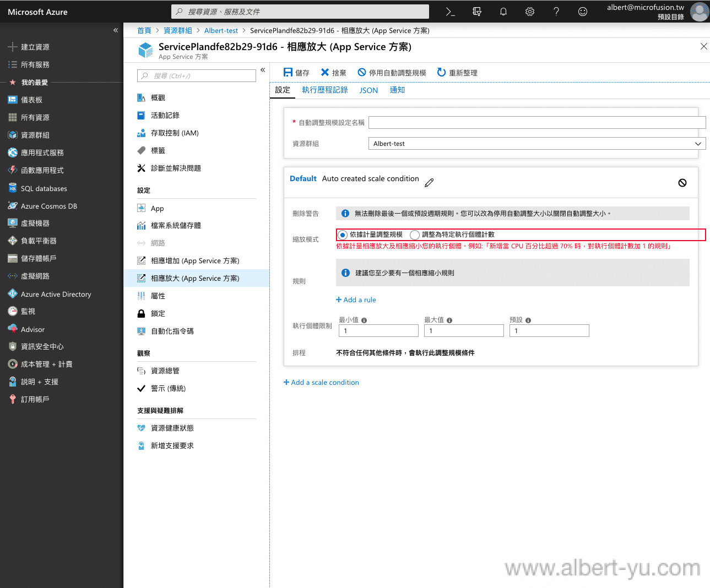
Task: Switch to the 執行歷程記錄 tab
Action: (x=325, y=90)
